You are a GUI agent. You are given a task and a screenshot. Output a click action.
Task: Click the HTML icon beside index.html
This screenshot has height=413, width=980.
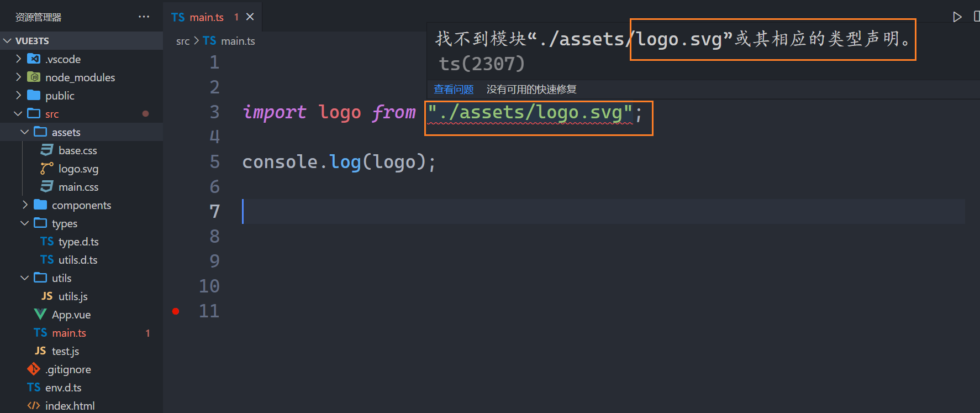pos(34,405)
